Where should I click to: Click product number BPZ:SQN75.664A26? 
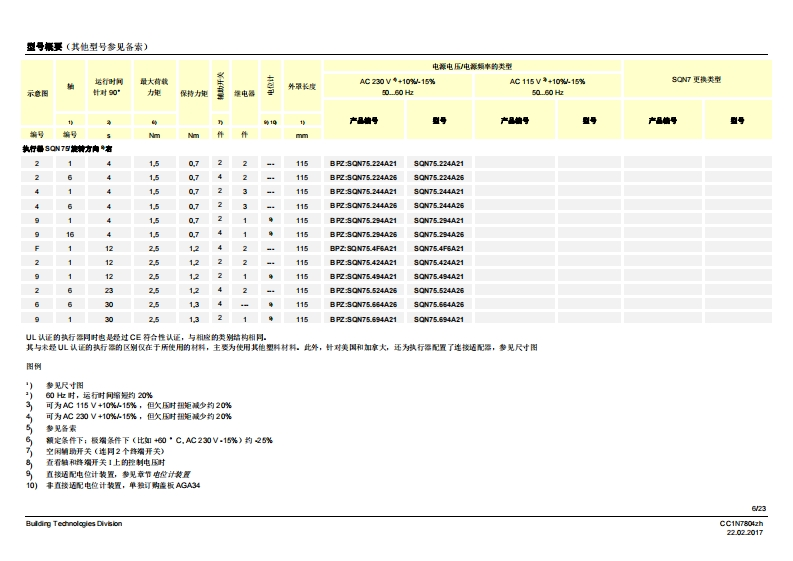coord(362,304)
